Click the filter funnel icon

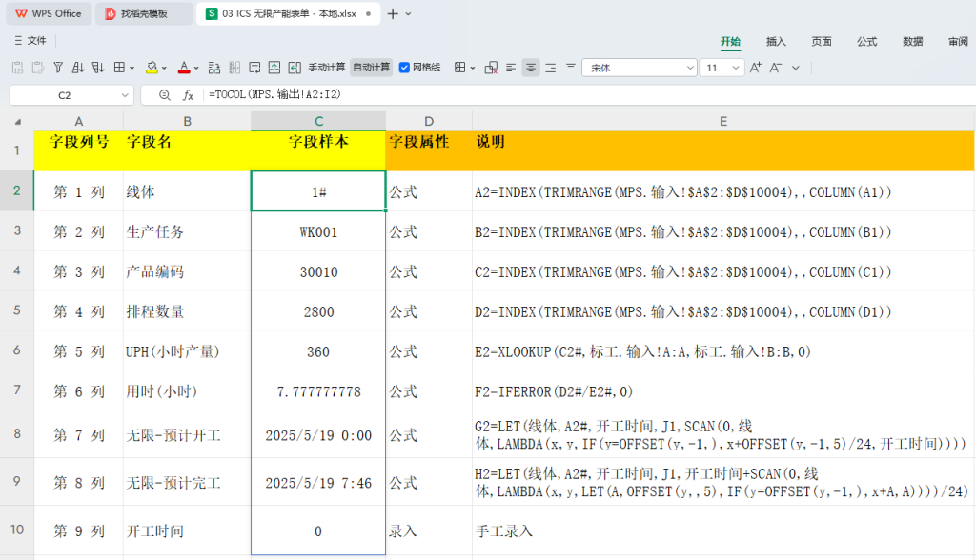point(58,68)
